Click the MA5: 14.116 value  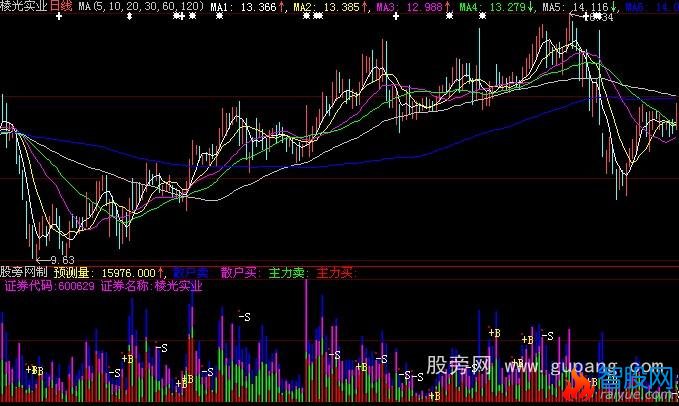pos(580,7)
